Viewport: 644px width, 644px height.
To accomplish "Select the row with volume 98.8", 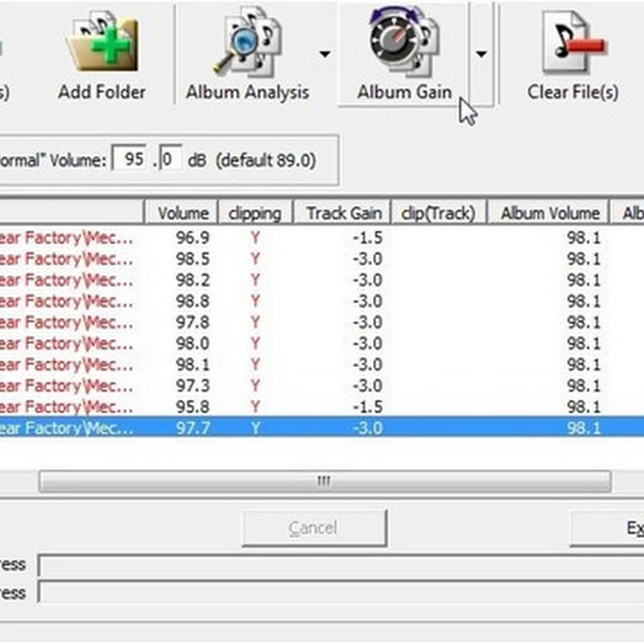I will 322,301.
